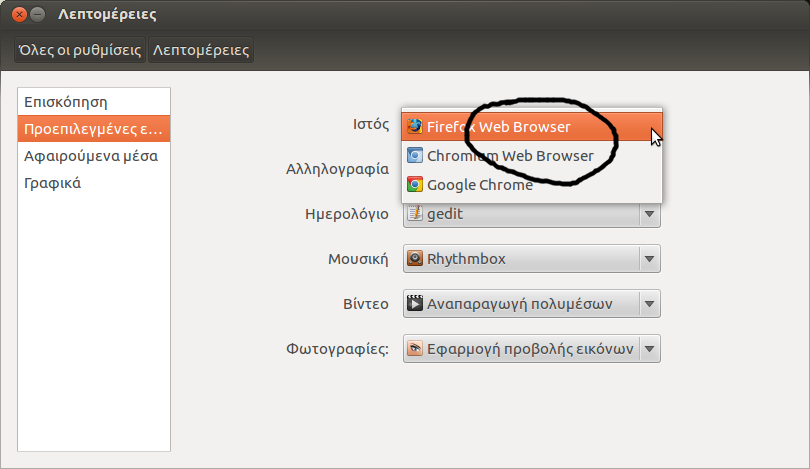Click Rhythmbox text in music combo box
The width and height of the screenshot is (810, 469).
[x=466, y=259]
